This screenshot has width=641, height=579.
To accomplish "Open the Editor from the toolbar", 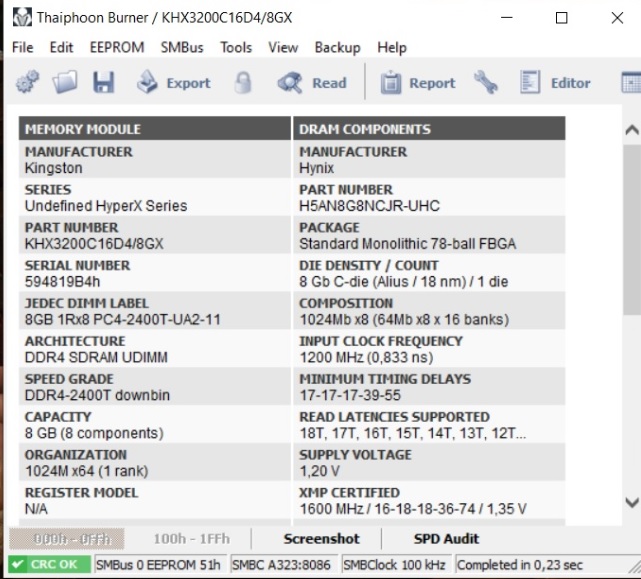I will 555,83.
